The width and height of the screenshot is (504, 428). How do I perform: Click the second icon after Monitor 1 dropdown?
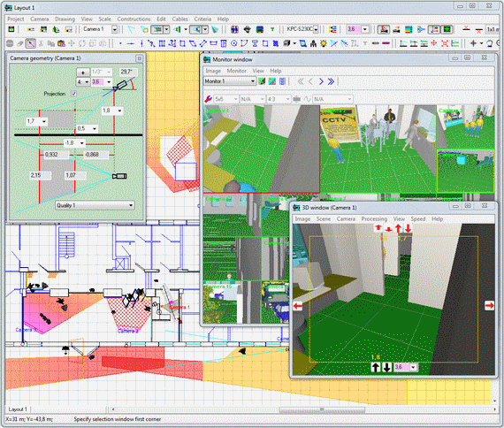click(272, 81)
